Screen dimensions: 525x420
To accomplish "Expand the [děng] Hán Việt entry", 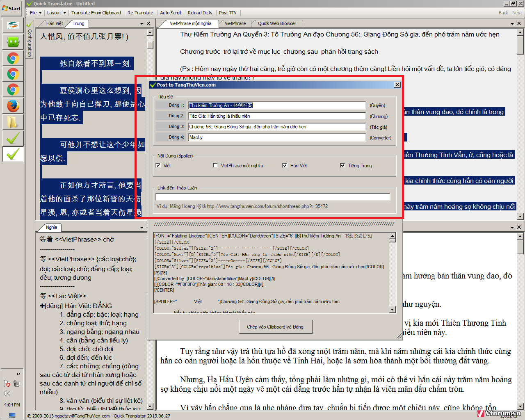I will tap(42, 306).
